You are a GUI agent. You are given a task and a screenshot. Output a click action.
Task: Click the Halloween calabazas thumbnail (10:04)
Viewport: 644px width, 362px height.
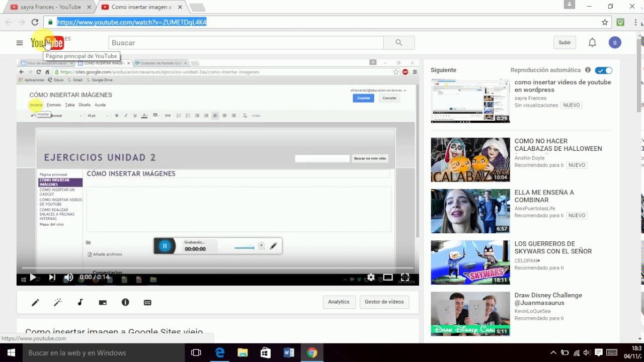point(470,159)
